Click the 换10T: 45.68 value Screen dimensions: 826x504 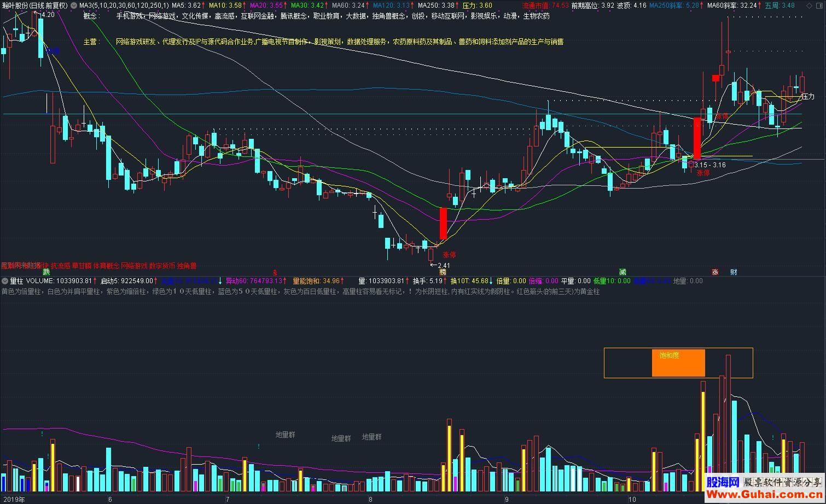coord(469,281)
